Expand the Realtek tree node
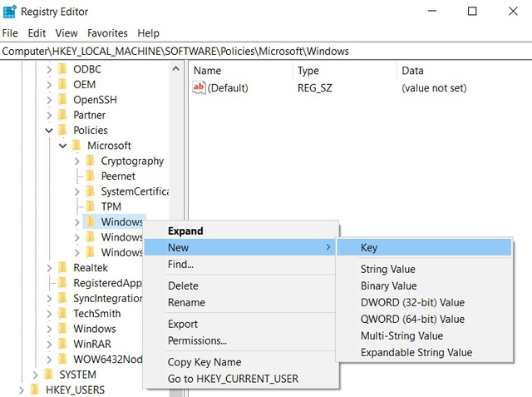 (49, 268)
